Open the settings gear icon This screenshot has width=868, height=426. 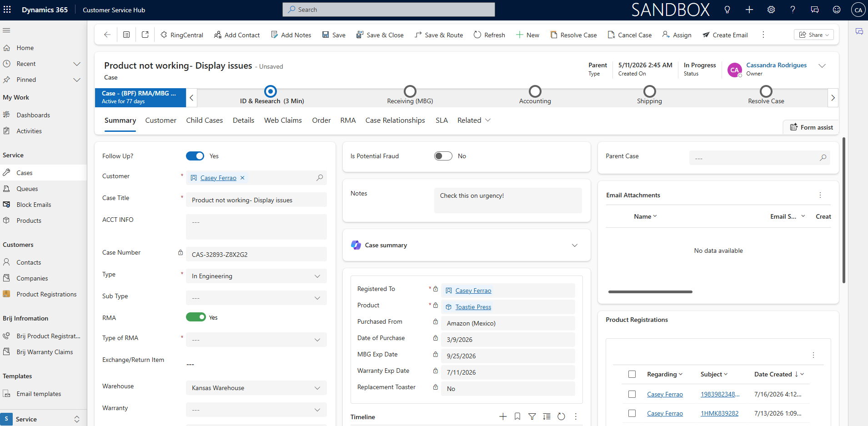click(771, 10)
